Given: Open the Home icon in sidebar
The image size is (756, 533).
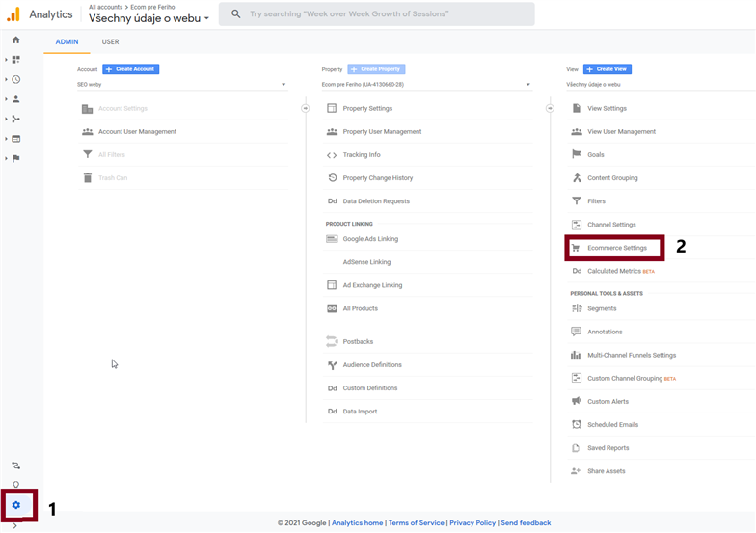Looking at the screenshot, I should pyautogui.click(x=15, y=40).
